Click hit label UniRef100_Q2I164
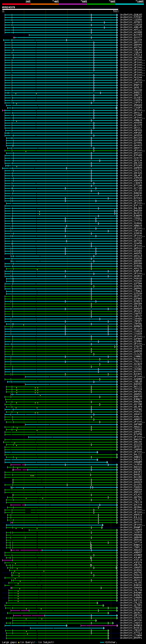Viewport: 146px width, 644px height. [131, 40]
